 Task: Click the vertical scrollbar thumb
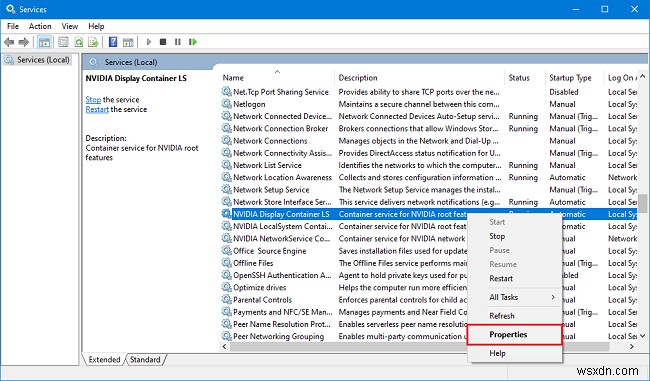pyautogui.click(x=642, y=204)
